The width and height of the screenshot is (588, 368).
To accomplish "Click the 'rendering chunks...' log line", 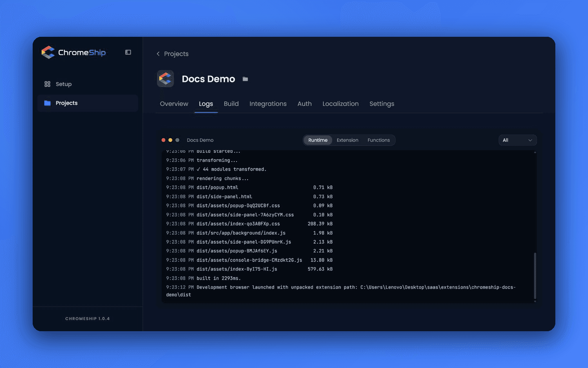I will click(x=207, y=179).
